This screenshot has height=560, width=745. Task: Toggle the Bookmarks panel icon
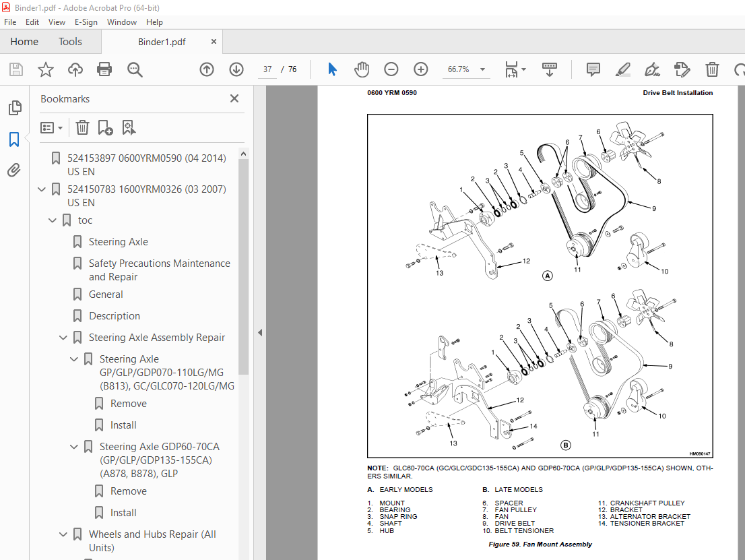click(14, 139)
